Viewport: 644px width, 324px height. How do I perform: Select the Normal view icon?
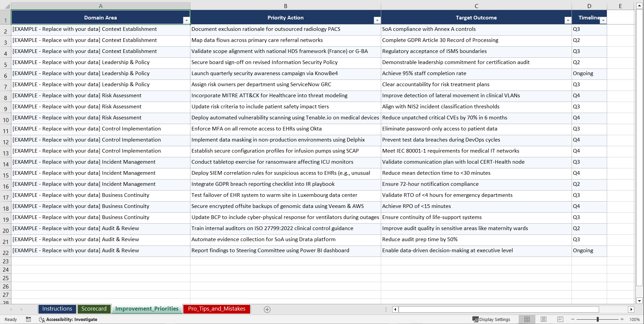pyautogui.click(x=526, y=319)
